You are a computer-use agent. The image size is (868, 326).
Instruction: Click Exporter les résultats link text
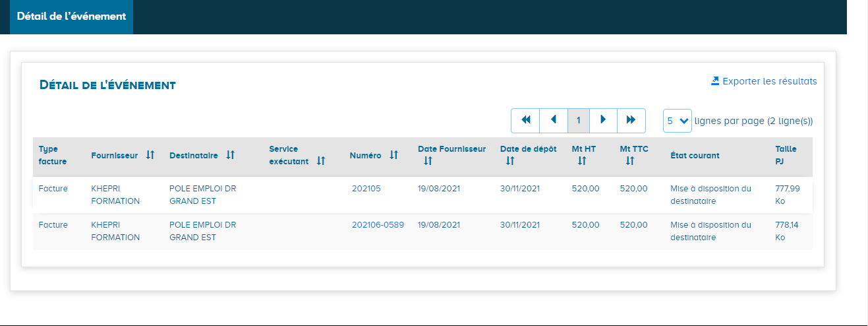click(x=770, y=81)
